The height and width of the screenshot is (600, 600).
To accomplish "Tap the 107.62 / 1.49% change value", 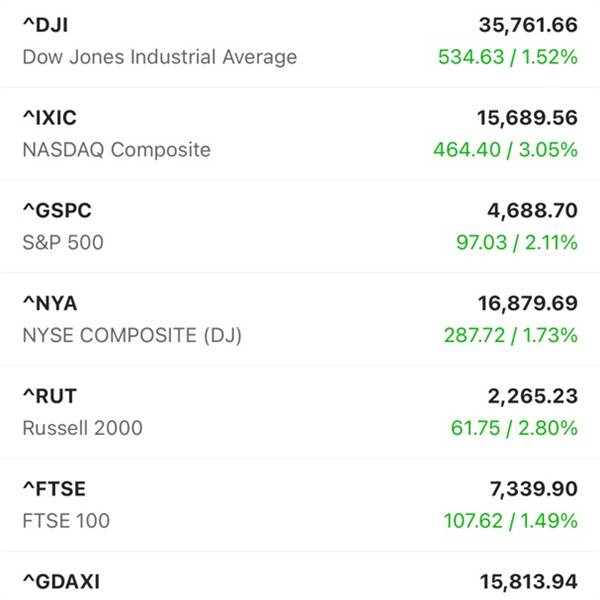I will (510, 521).
